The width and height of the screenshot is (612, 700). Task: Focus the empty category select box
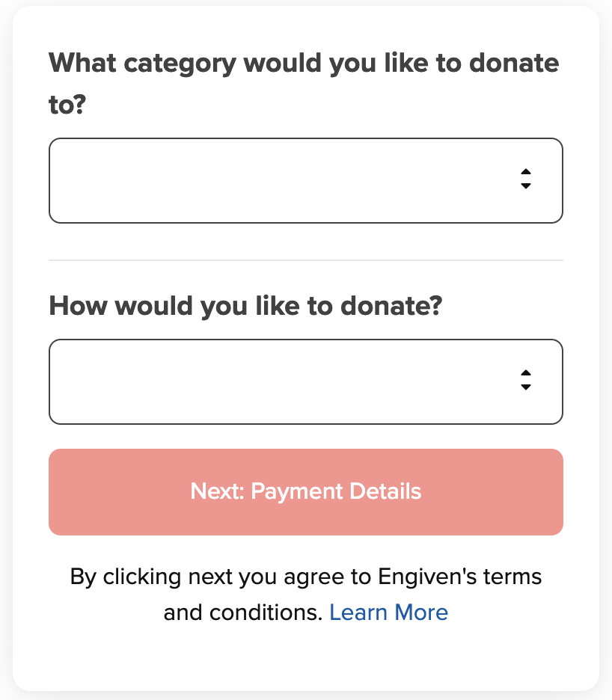[x=305, y=180]
